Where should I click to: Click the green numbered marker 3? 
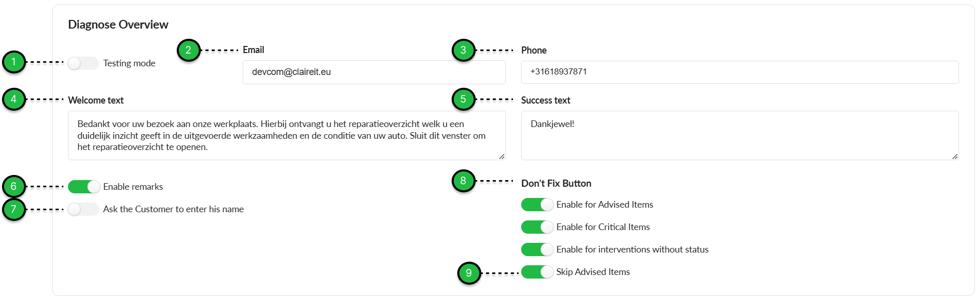(x=463, y=50)
